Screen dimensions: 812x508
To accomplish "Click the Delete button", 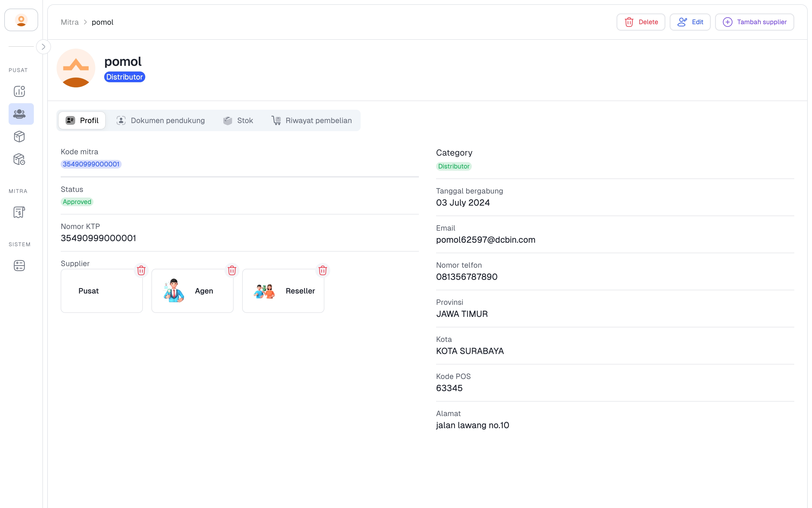I will coord(640,22).
